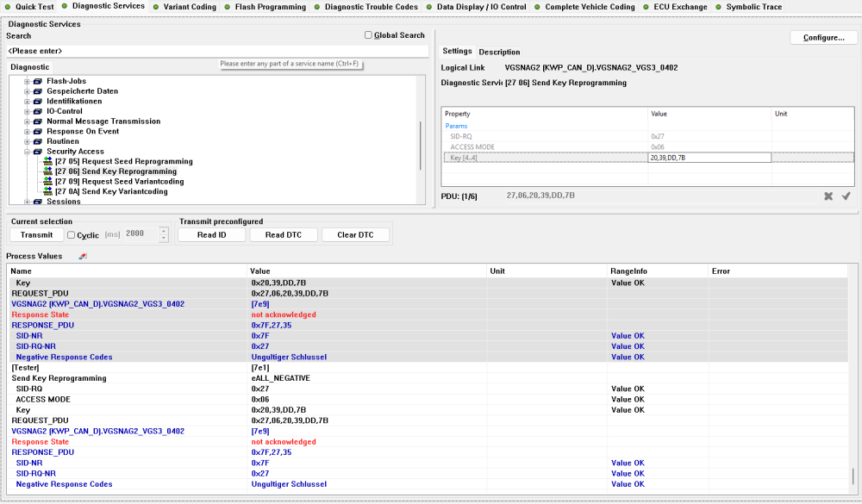The height and width of the screenshot is (504, 862).
Task: Edit the Key [4..4] value field
Action: click(709, 158)
